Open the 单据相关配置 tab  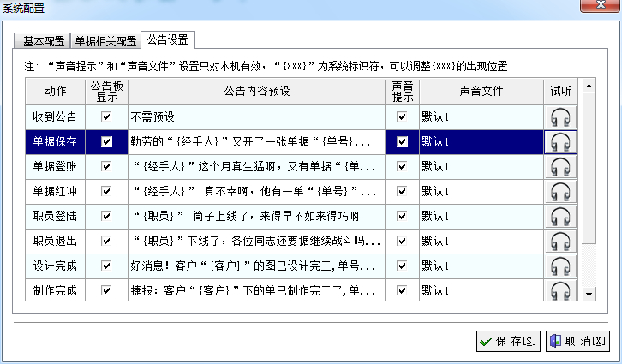pyautogui.click(x=105, y=41)
